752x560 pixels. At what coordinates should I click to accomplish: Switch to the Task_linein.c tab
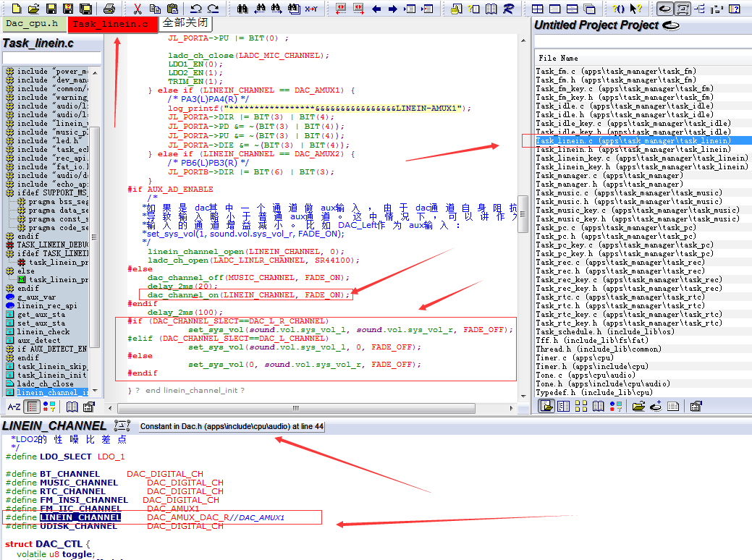click(x=111, y=24)
